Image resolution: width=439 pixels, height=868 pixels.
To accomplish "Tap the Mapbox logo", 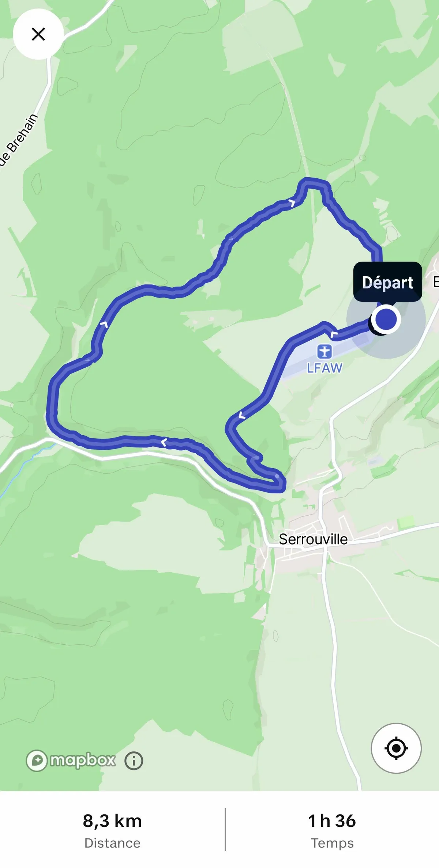I will point(71,761).
